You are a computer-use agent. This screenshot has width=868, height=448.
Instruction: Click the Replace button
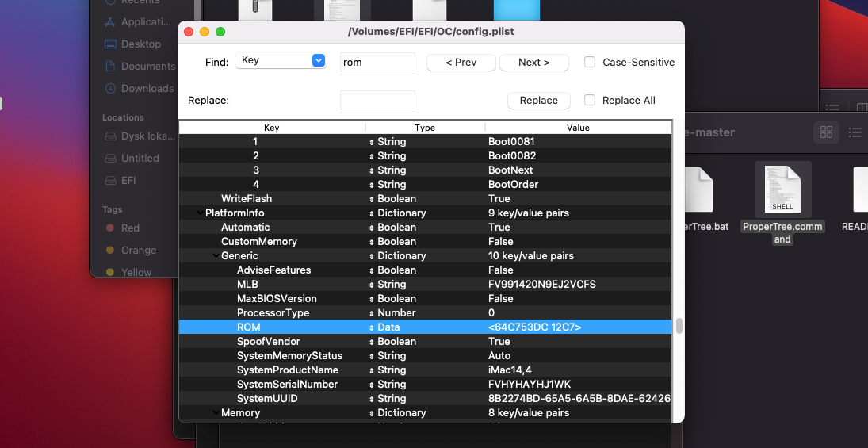pos(538,100)
